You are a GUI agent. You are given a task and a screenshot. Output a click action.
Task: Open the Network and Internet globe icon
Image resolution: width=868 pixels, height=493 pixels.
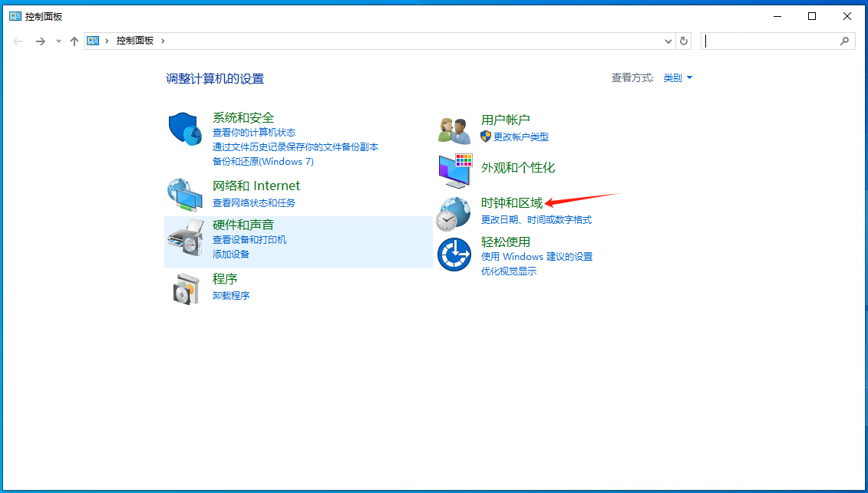tap(185, 195)
